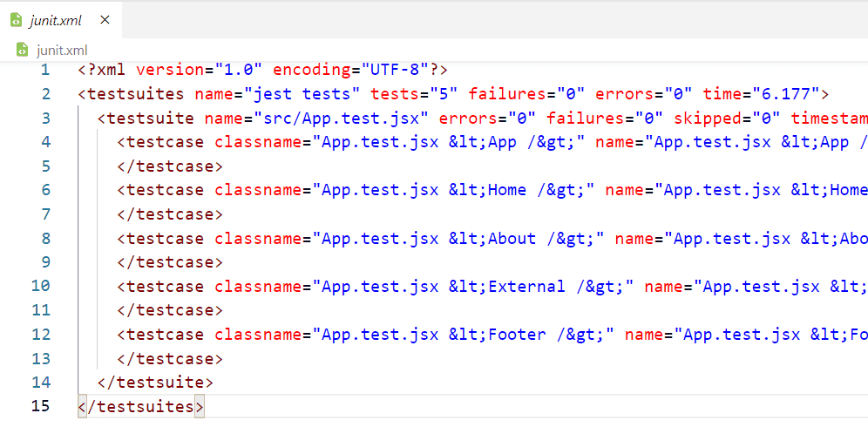Click the closing testsuites tag on line 15
The image size is (868, 427).
[x=141, y=406]
